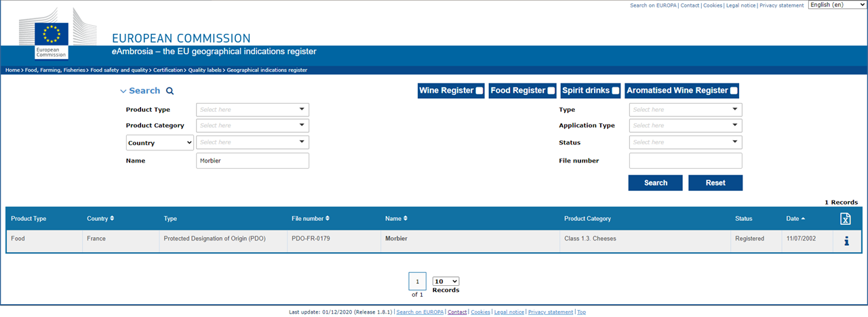
Task: Sort by File number column arrows
Action: 328,218
